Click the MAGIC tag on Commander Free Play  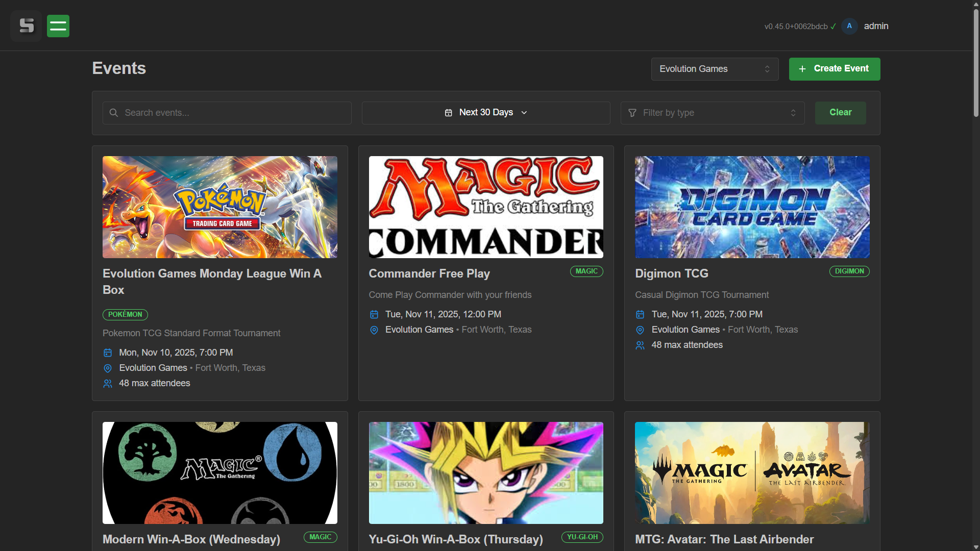point(586,271)
